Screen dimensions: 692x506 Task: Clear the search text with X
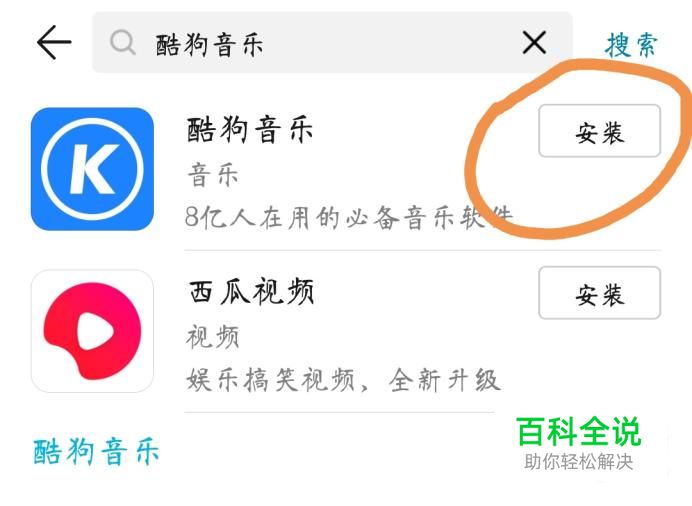point(534,42)
